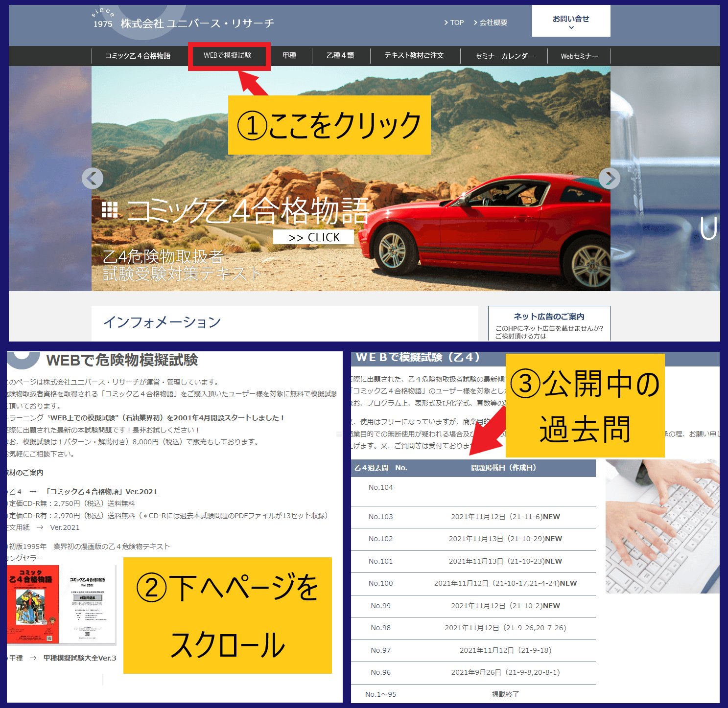The image size is (728, 708).
Task: Open the 会社概要 header link
Action: [x=491, y=23]
